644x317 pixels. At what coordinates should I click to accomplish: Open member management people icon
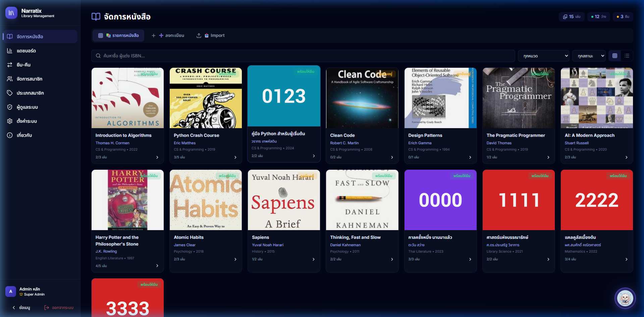(x=10, y=79)
